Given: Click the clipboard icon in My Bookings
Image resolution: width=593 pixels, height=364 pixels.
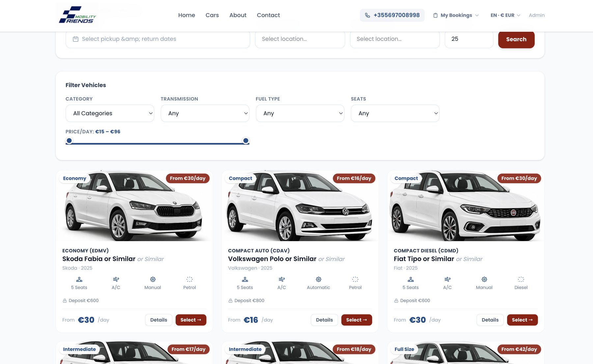Looking at the screenshot, I should point(435,15).
